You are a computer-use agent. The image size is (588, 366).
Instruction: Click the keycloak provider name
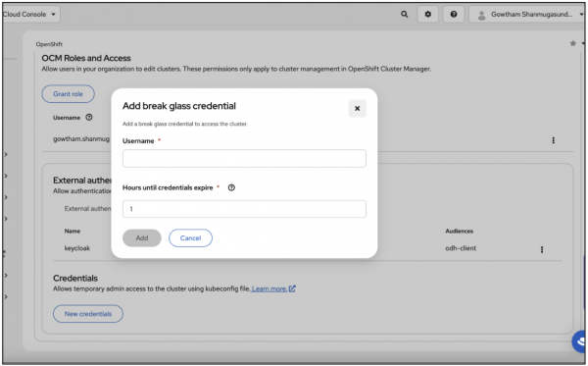pyautogui.click(x=77, y=248)
